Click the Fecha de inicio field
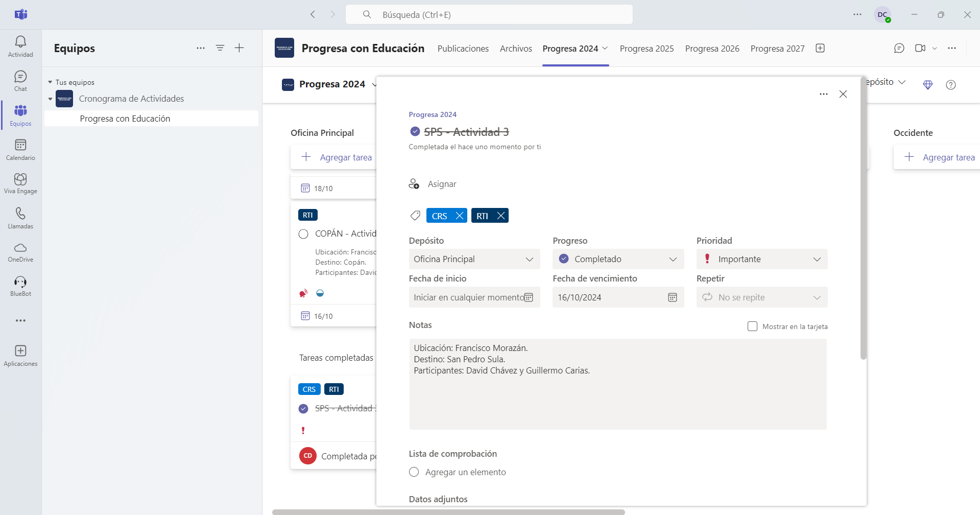Image resolution: width=980 pixels, height=515 pixels. [x=474, y=297]
